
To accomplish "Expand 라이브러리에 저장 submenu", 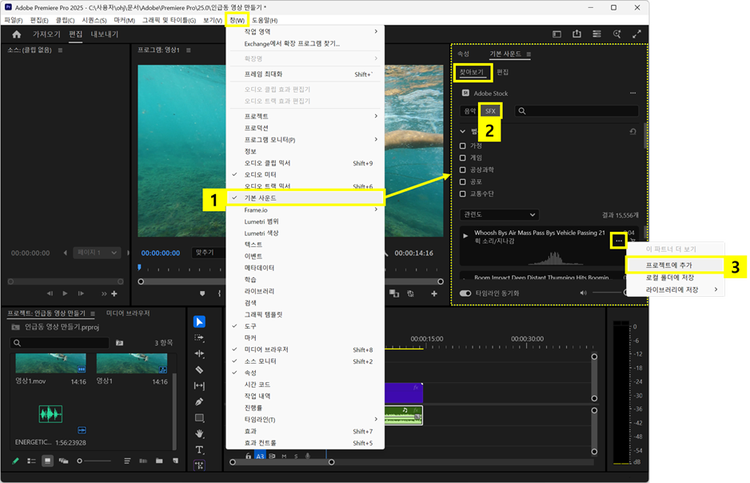I will click(672, 289).
